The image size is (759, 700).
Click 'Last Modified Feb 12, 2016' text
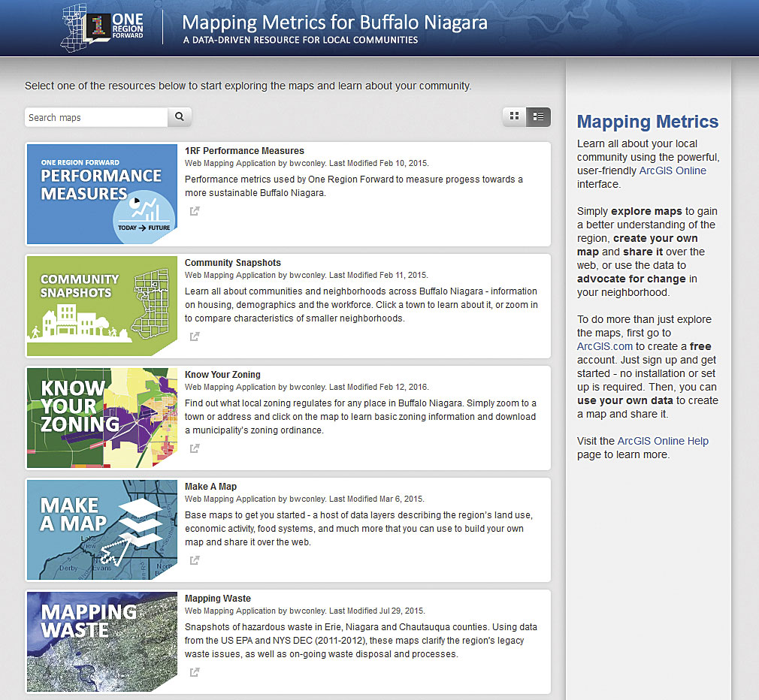pos(379,387)
